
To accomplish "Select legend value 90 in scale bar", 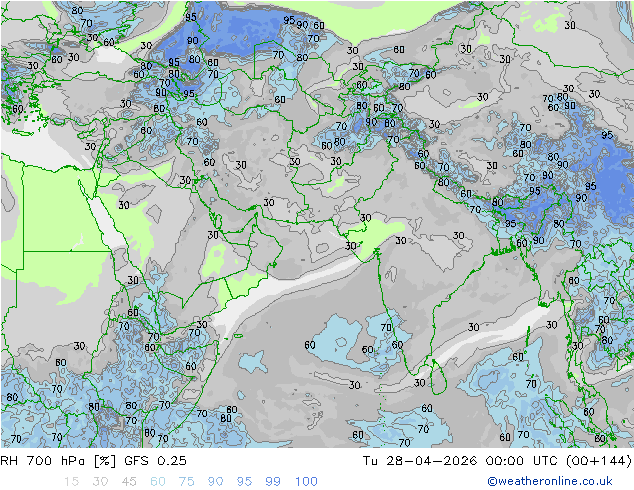I will (x=215, y=481).
